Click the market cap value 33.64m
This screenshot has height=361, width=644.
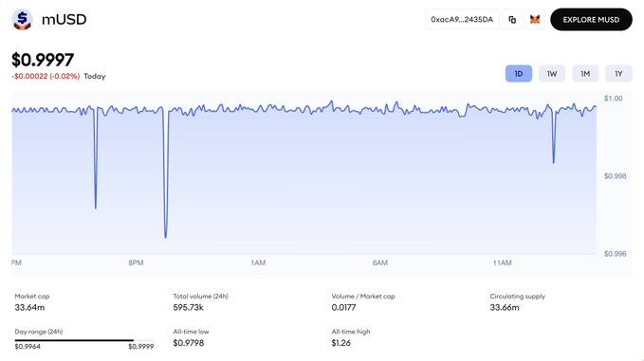click(x=29, y=307)
